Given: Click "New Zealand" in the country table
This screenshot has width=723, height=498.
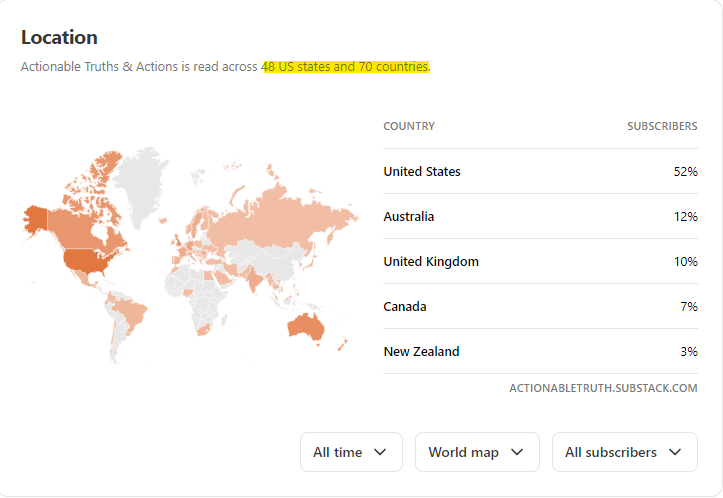Looking at the screenshot, I should click(421, 352).
